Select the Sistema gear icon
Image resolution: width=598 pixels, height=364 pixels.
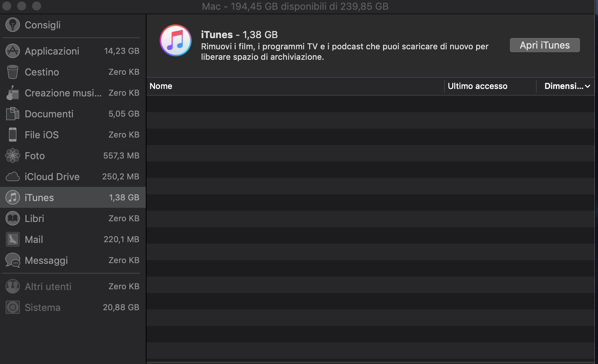[13, 308]
